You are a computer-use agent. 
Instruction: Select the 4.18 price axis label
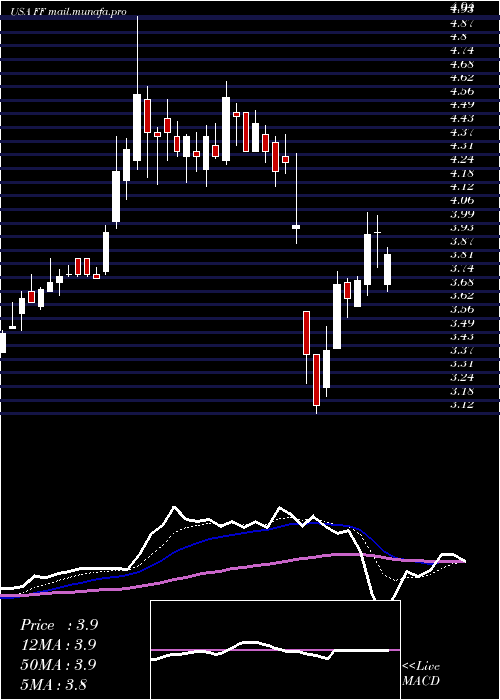click(x=462, y=173)
